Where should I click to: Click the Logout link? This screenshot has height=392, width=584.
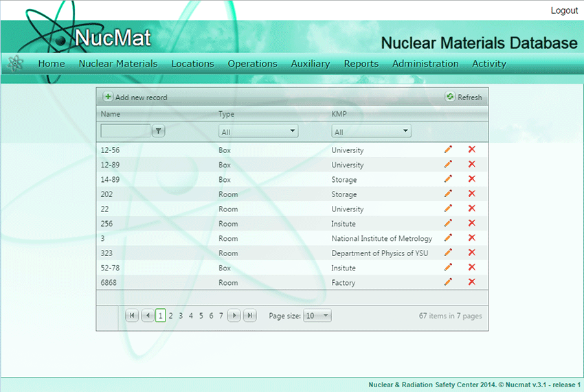tap(564, 10)
